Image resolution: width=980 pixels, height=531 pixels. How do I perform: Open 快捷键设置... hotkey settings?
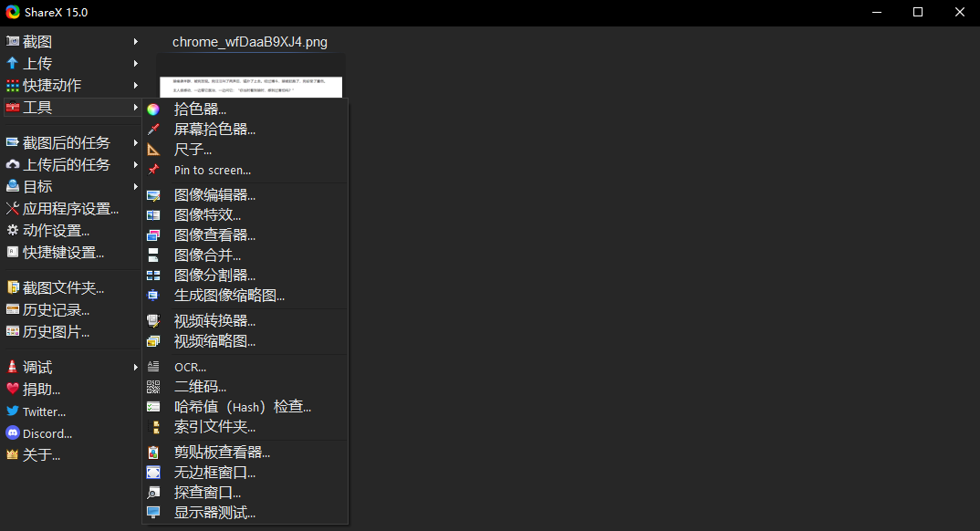tap(71, 253)
